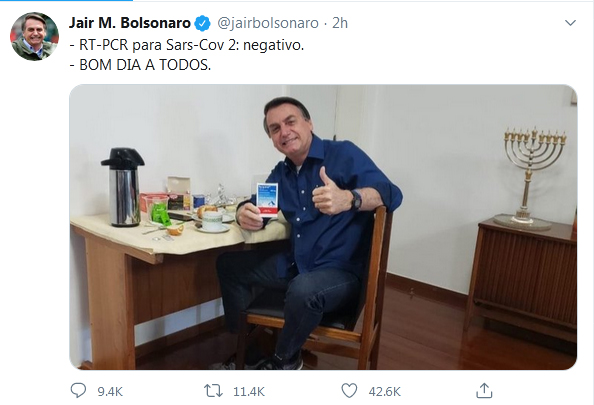594x405 pixels.
Task: View the 9.4K replies count
Action: coord(110,391)
